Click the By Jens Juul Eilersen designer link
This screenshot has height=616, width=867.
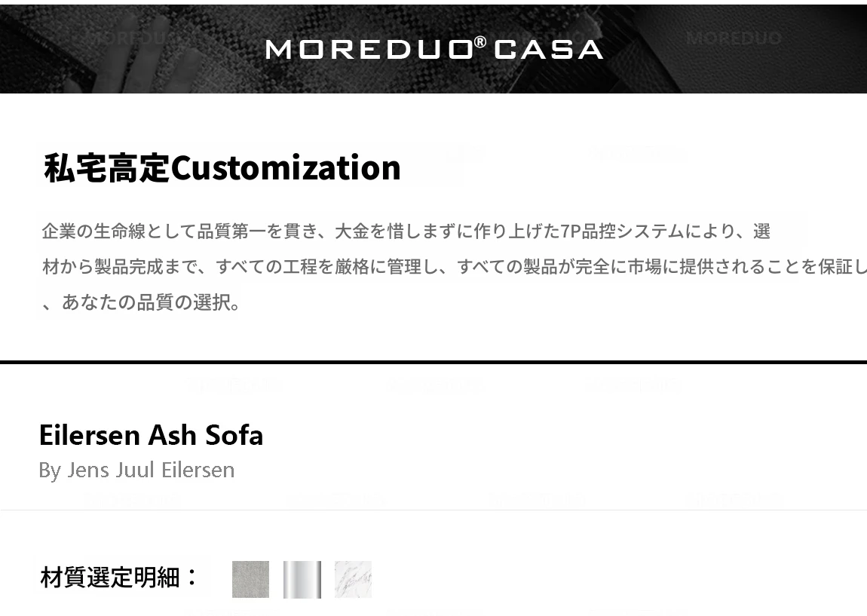click(x=136, y=470)
